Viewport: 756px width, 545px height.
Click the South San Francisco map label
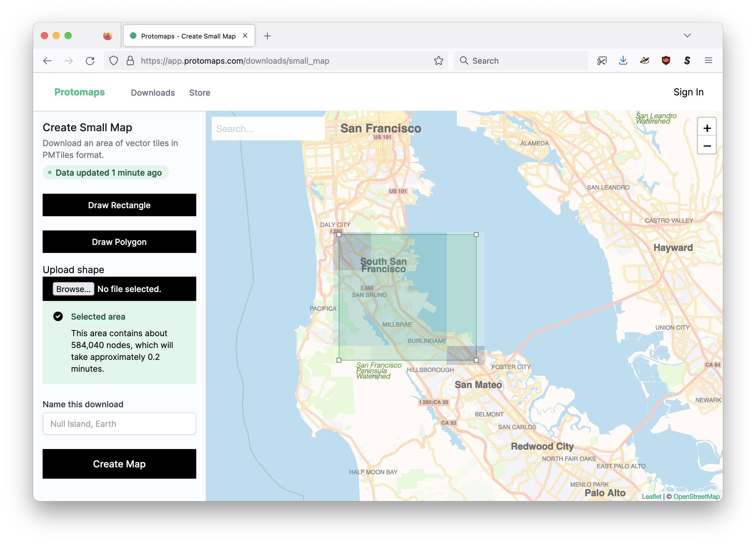coord(383,265)
